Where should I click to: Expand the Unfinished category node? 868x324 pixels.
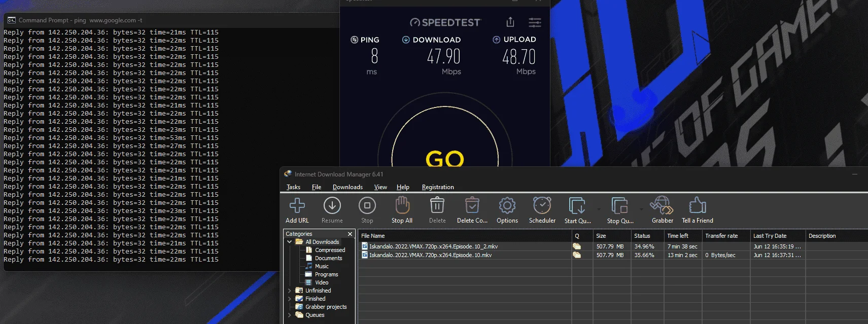point(290,291)
